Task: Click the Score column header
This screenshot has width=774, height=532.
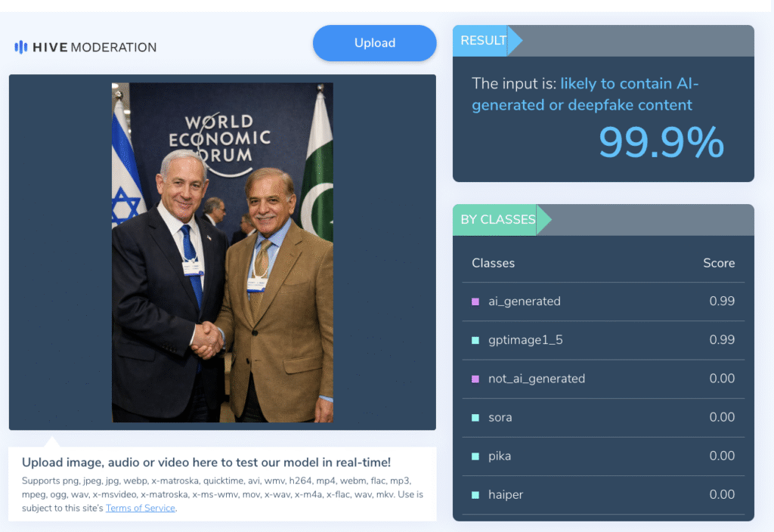Action: (x=719, y=263)
